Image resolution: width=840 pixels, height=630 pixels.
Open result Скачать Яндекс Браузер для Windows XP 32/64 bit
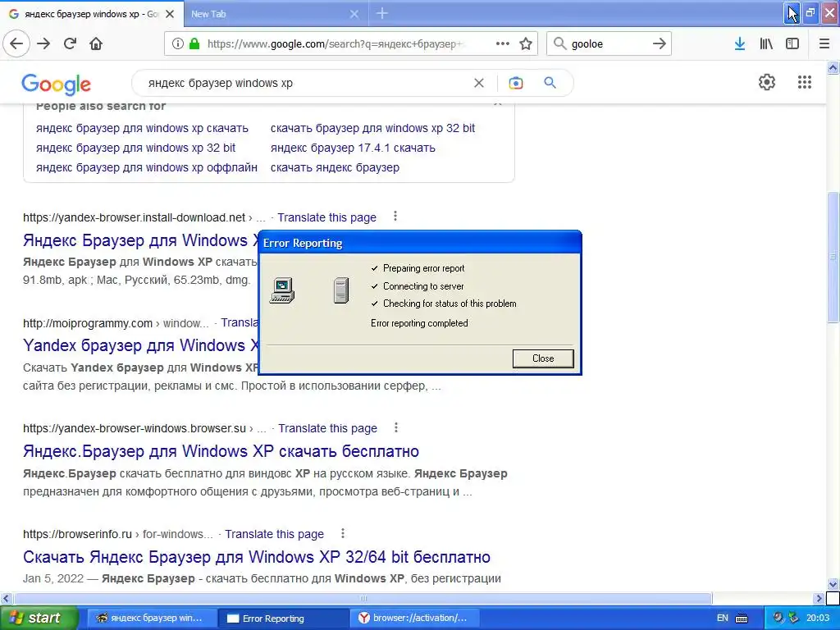click(257, 557)
